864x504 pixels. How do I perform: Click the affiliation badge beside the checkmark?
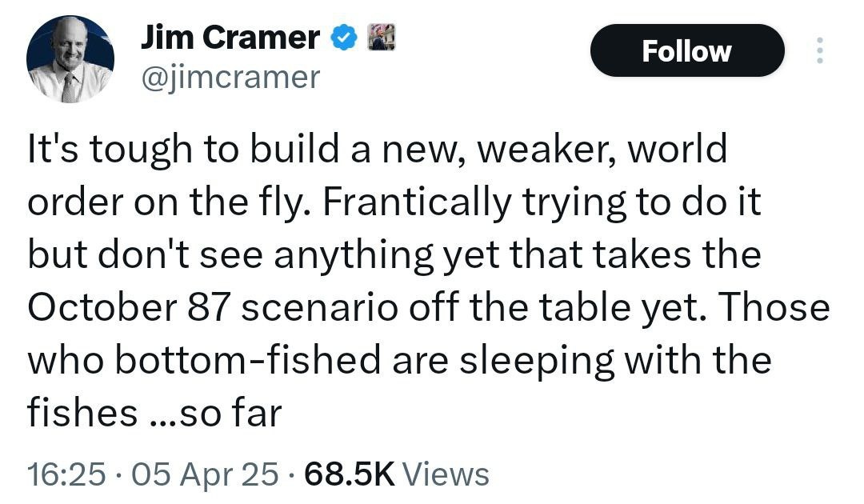(380, 37)
